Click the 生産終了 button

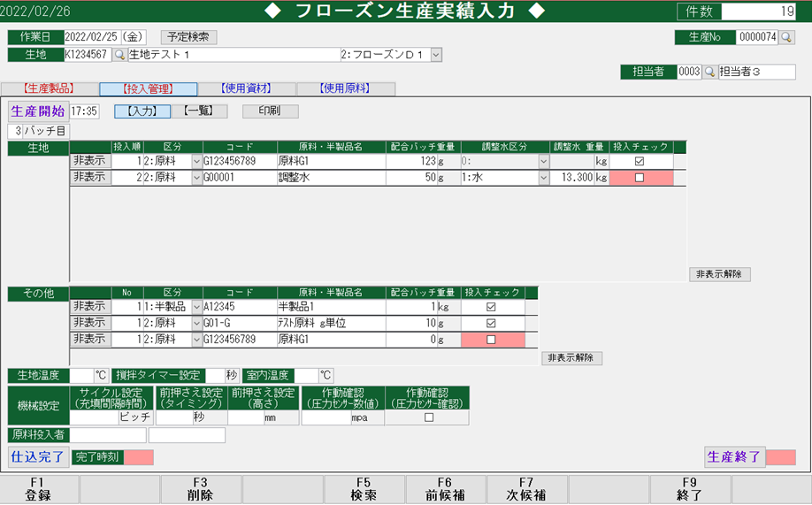click(x=734, y=457)
